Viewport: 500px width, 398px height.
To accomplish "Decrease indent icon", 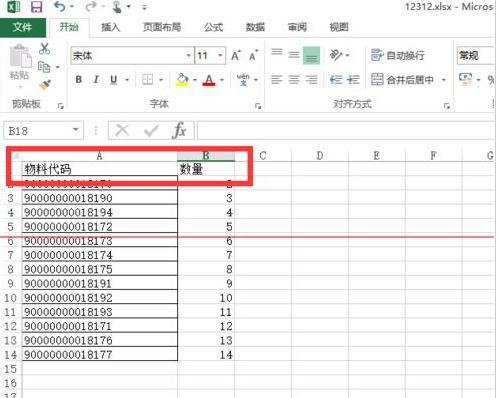I will click(336, 80).
